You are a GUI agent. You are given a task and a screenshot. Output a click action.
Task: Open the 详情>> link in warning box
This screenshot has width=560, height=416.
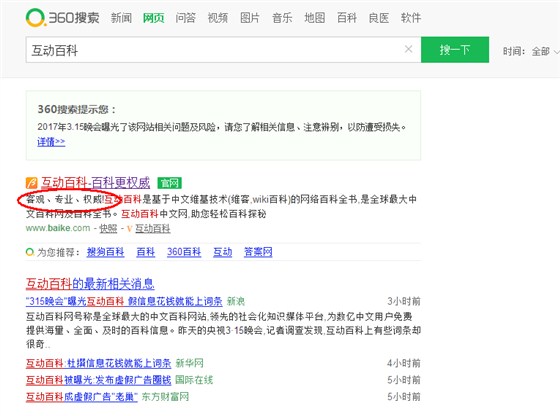[x=51, y=142]
